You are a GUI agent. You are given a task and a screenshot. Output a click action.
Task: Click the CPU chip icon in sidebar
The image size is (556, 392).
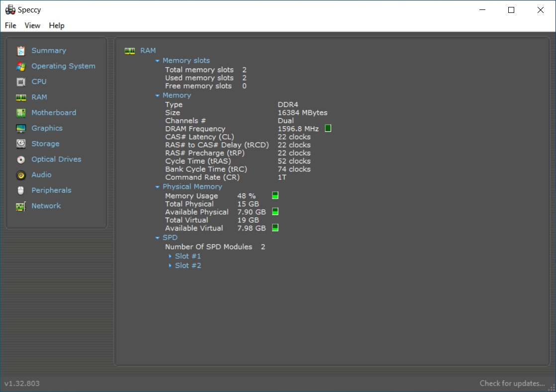click(x=21, y=82)
